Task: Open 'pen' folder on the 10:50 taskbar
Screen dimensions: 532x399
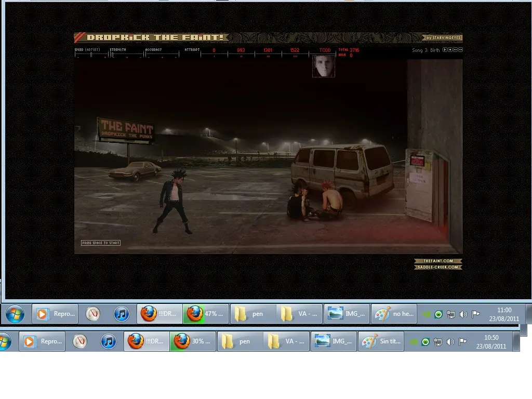Action: point(239,341)
